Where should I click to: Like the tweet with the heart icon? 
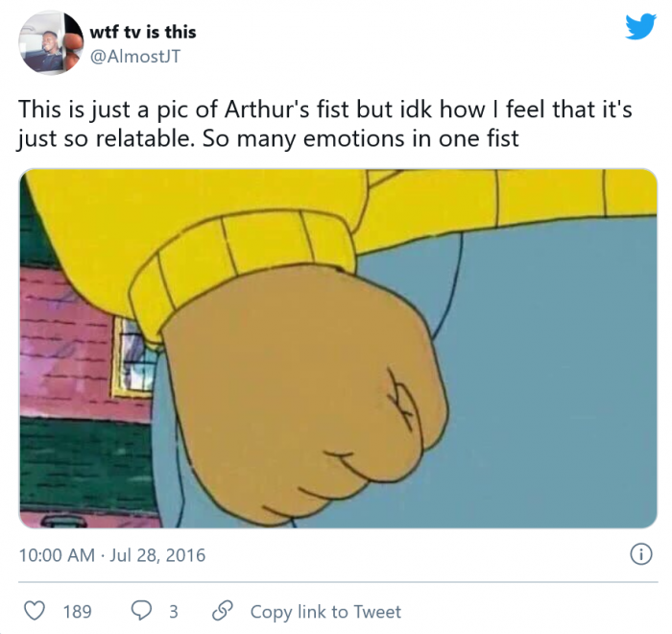click(35, 611)
